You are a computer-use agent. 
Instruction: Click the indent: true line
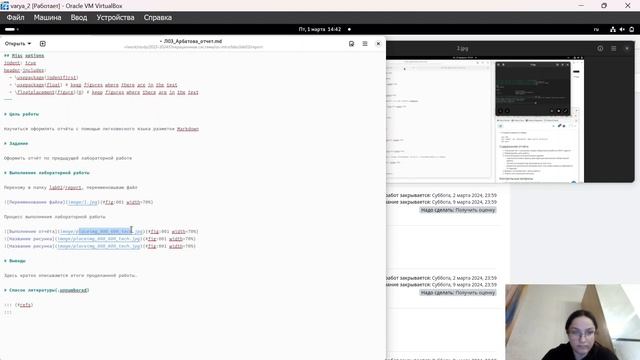pyautogui.click(x=20, y=63)
